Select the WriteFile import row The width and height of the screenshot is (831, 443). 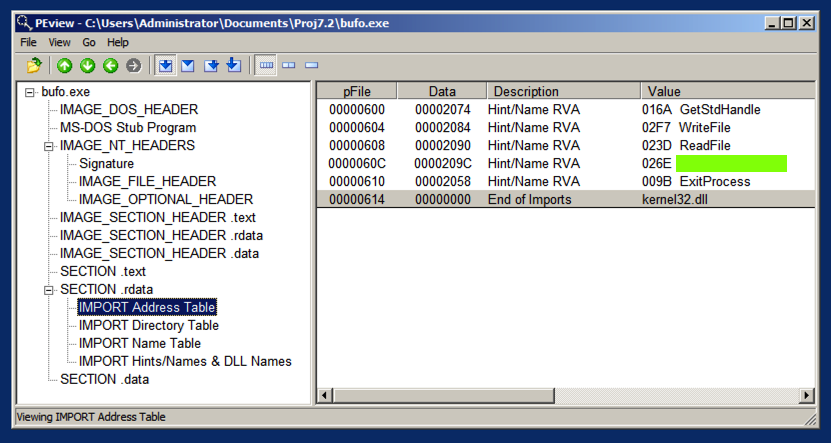pos(565,128)
